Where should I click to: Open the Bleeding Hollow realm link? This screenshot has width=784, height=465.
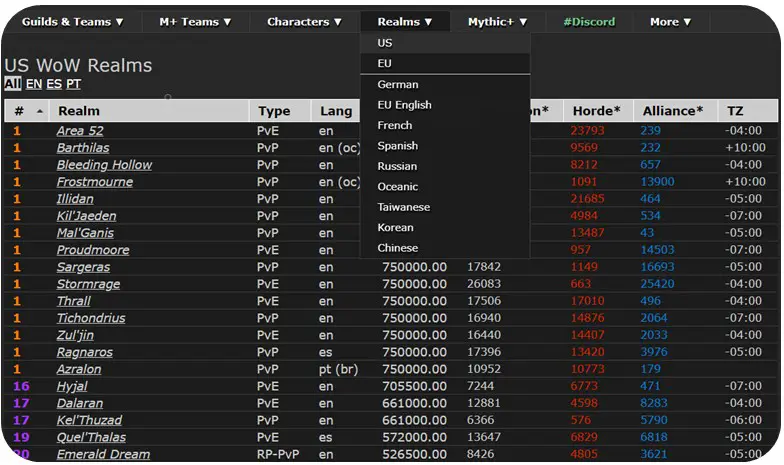coord(104,165)
